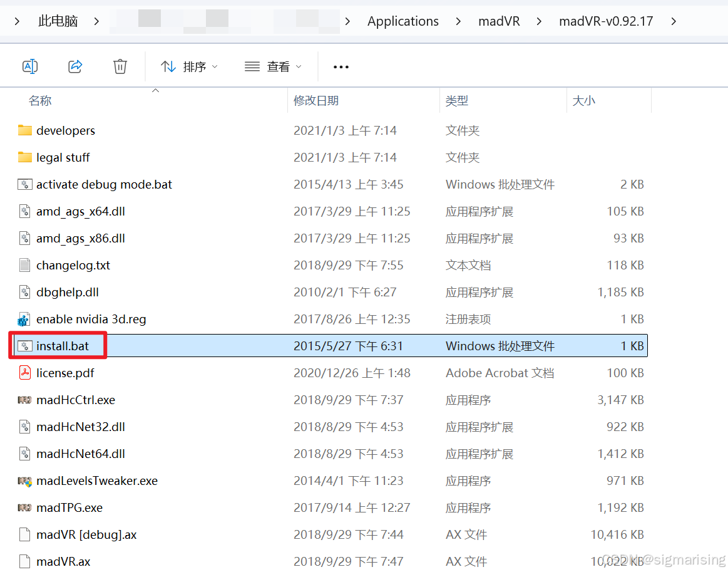Click the 文本文档 type cell
Image resolution: width=728 pixels, height=572 pixels.
[468, 265]
